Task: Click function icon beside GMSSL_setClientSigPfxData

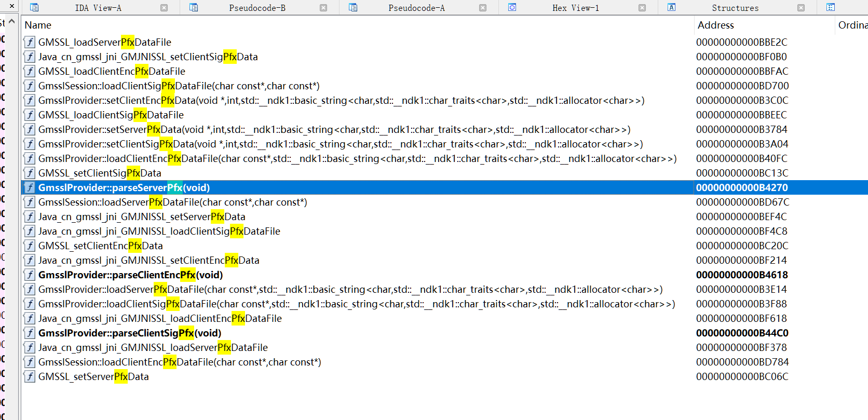Action: 30,173
